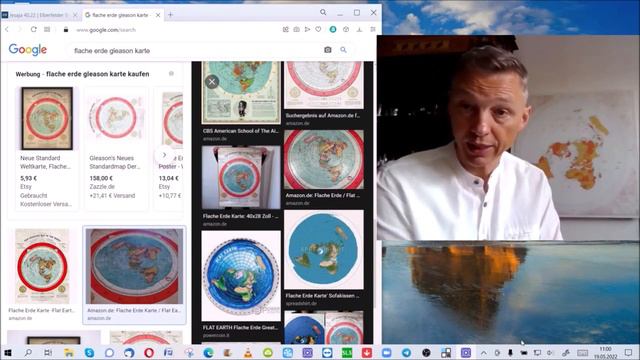Open a new browser tab
The image size is (640, 360).
(171, 15)
